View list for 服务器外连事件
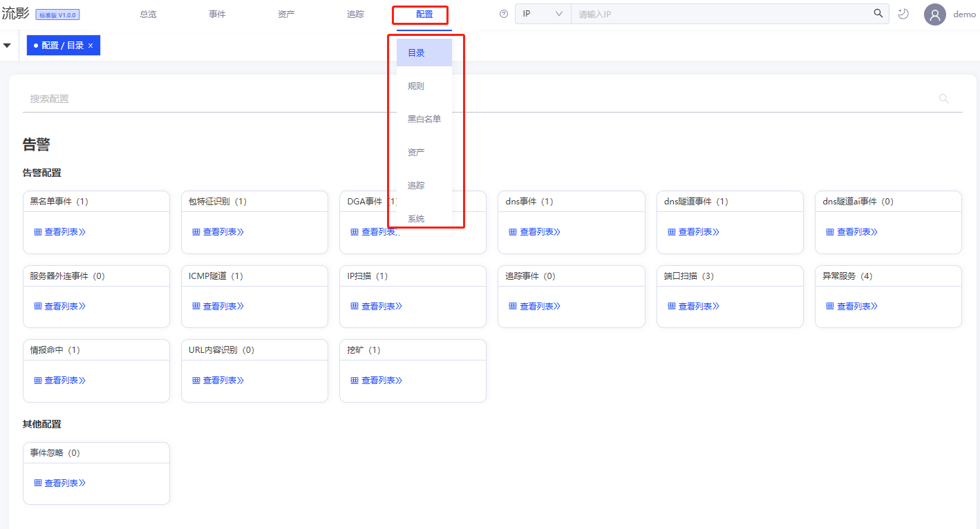This screenshot has height=529, width=980. click(x=59, y=306)
